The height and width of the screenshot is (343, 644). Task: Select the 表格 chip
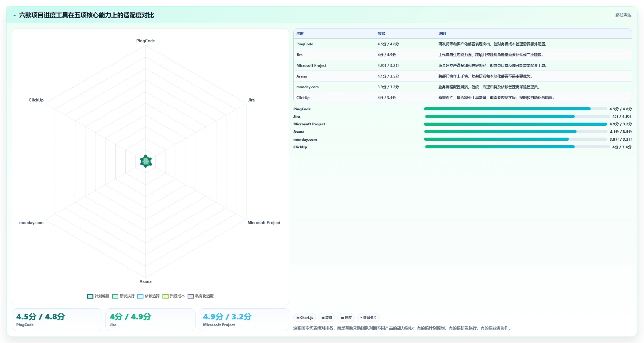click(327, 318)
